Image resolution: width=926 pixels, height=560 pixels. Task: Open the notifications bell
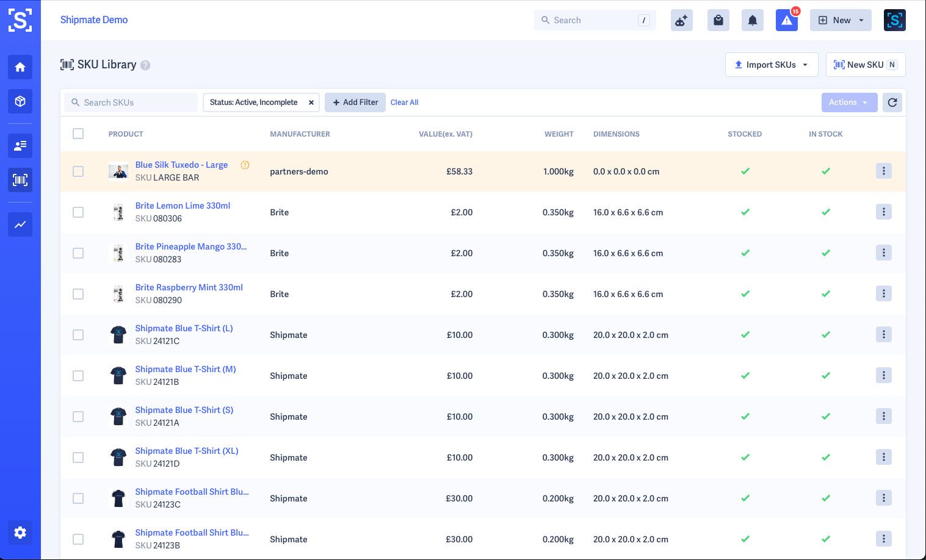[x=753, y=20]
